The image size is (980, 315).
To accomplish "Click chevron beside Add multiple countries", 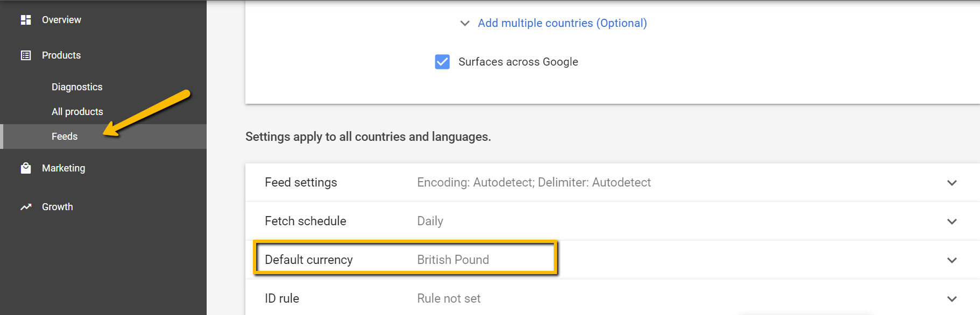I will (465, 23).
